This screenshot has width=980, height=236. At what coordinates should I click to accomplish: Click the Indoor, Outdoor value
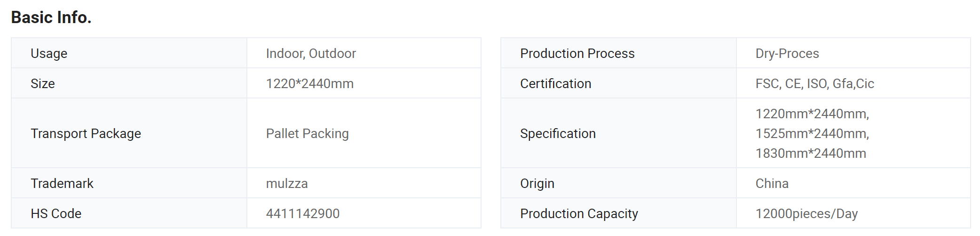point(311,53)
